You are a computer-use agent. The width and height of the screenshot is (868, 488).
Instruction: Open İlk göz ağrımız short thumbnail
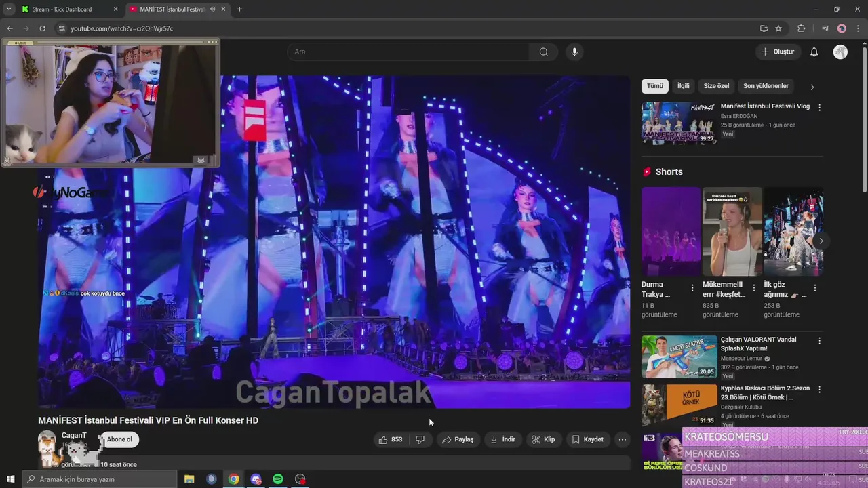click(793, 232)
